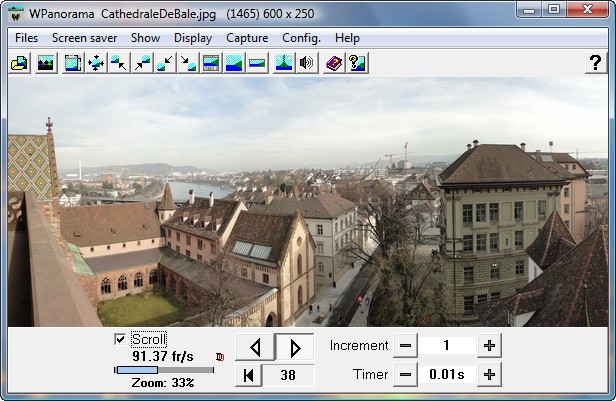Decrease the Timer value with minus
The height and width of the screenshot is (401, 616).
[x=405, y=375]
